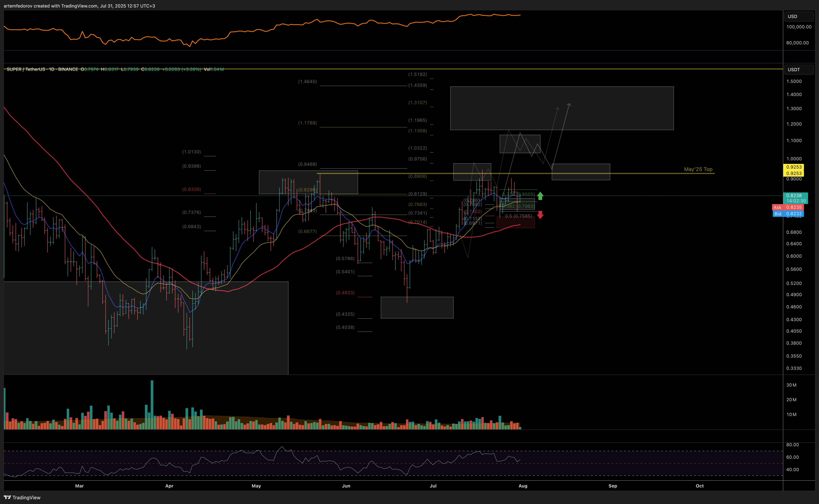Click the (0.7376) level label

(191, 212)
